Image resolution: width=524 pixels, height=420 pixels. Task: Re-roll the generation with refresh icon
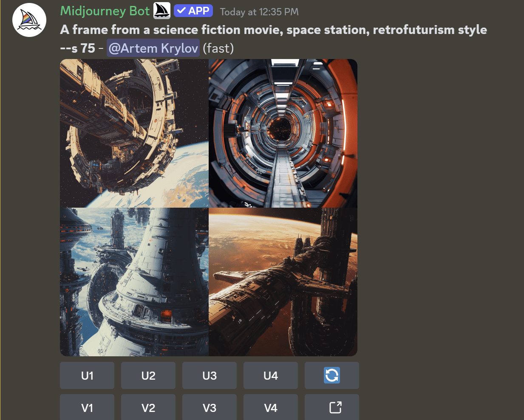332,375
